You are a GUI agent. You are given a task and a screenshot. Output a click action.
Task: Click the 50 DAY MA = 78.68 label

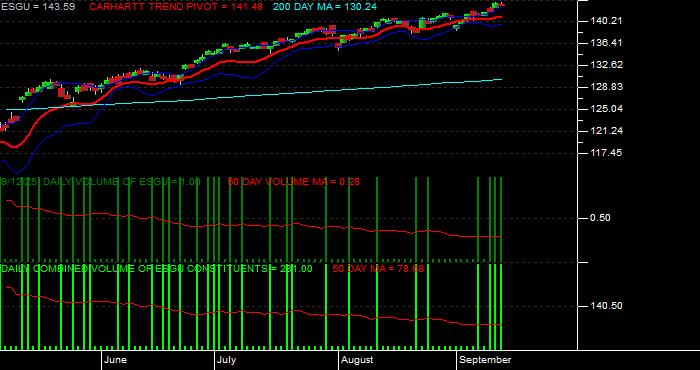(x=378, y=269)
